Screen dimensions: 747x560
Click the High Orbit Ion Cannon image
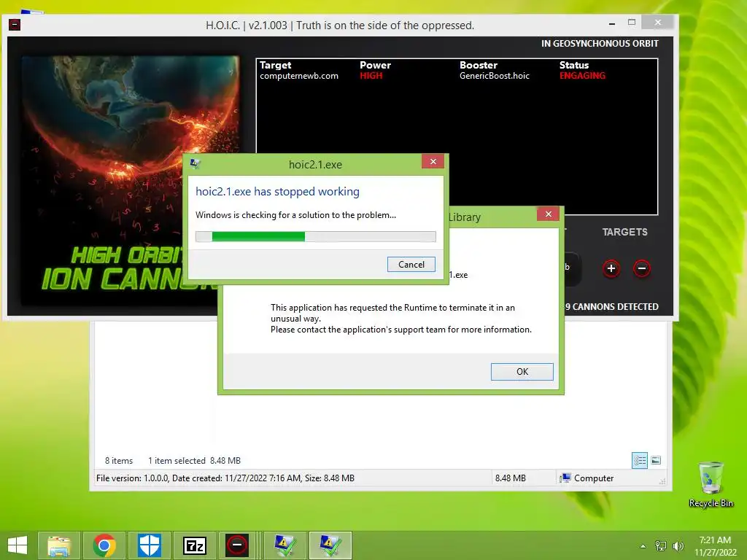point(130,181)
